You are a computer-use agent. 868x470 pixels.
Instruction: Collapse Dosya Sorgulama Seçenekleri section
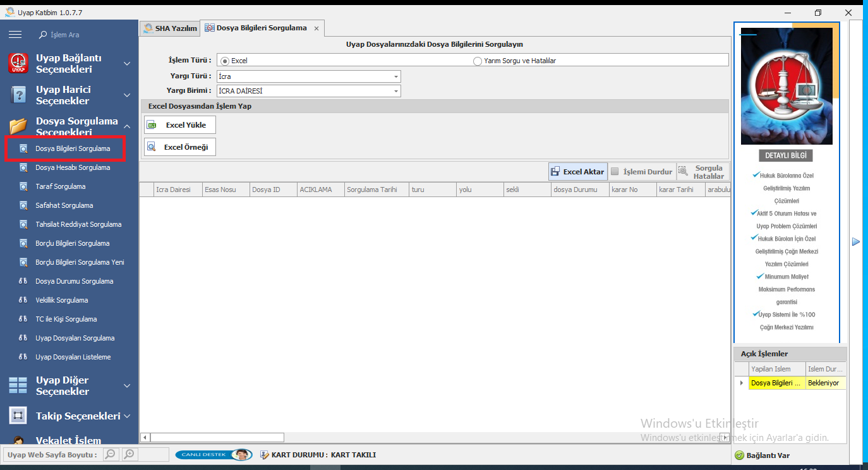pos(127,126)
